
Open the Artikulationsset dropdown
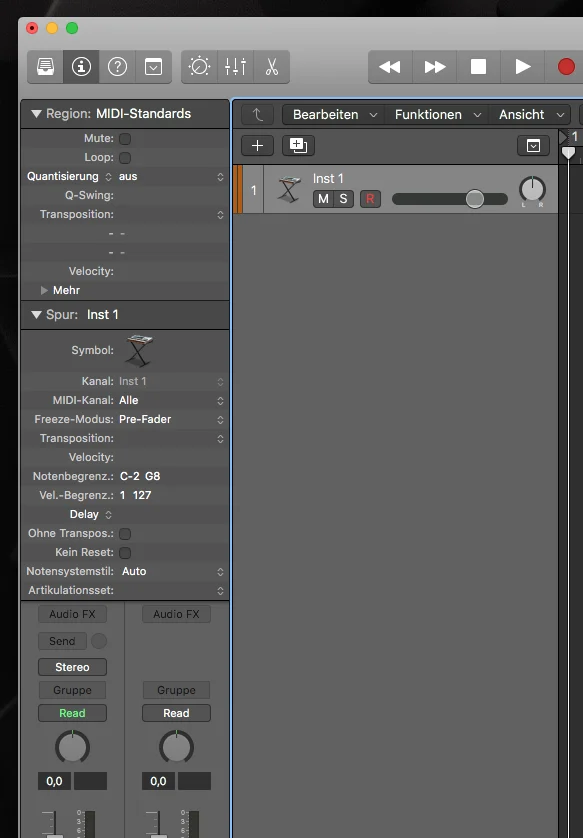pos(171,591)
